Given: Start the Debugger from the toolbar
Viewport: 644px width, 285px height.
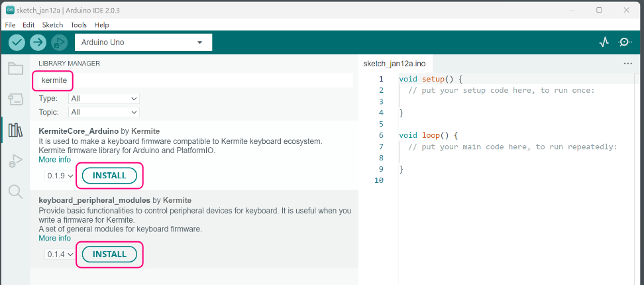Looking at the screenshot, I should click(x=58, y=42).
